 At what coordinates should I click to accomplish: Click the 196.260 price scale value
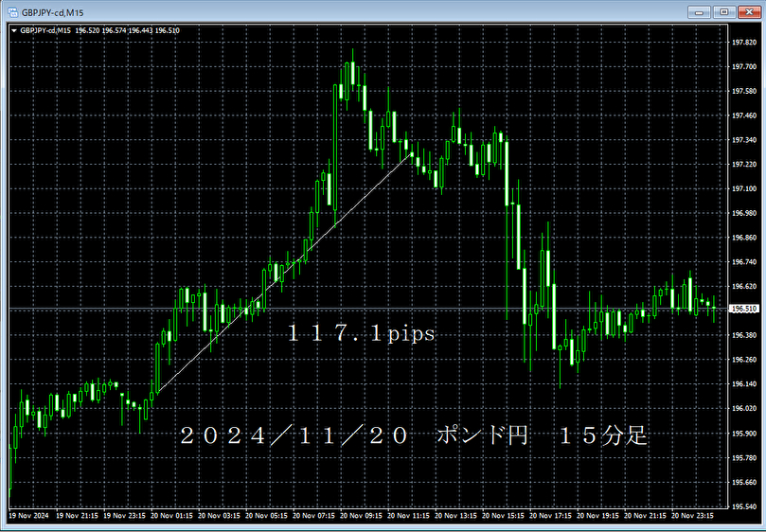coord(744,360)
